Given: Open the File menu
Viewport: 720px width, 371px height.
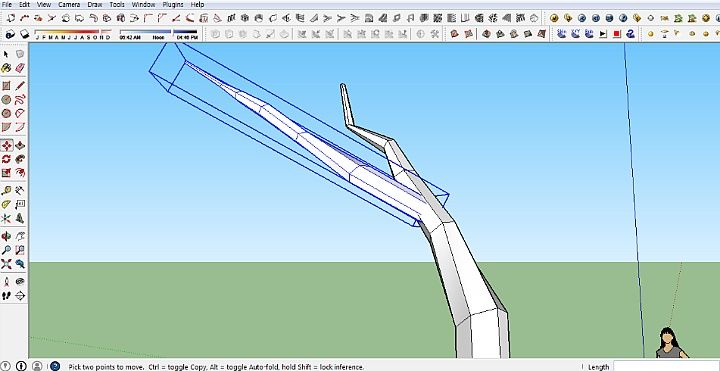Looking at the screenshot, I should [6, 4].
